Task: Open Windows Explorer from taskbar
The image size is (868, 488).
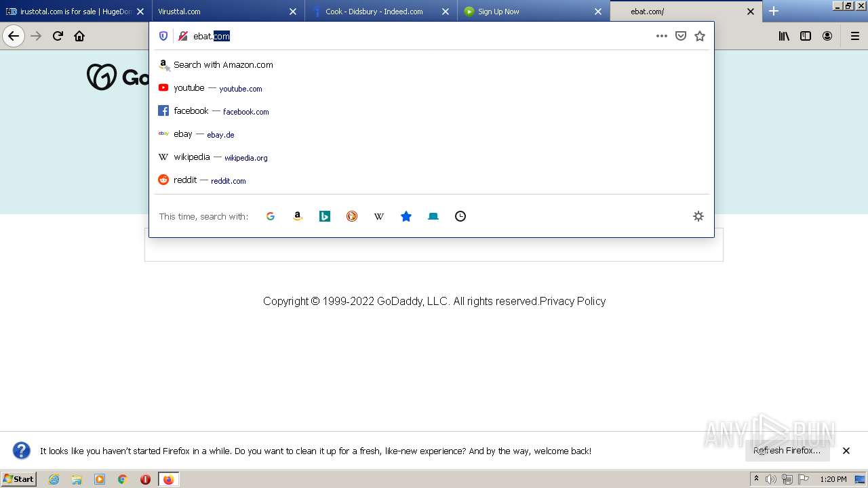Action: click(x=77, y=479)
